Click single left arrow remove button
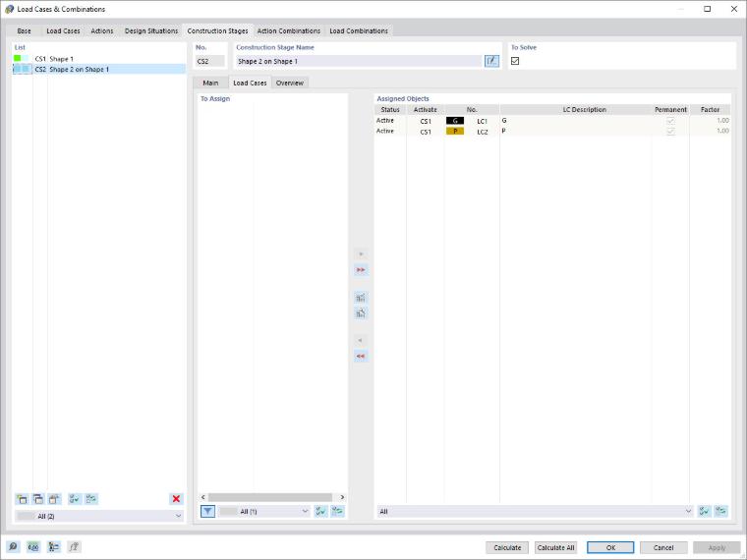 (361, 341)
